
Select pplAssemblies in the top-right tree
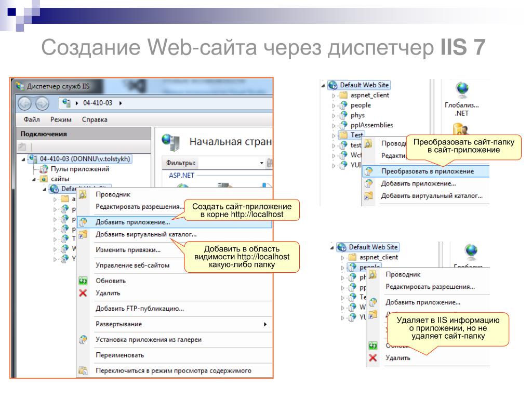[372, 125]
